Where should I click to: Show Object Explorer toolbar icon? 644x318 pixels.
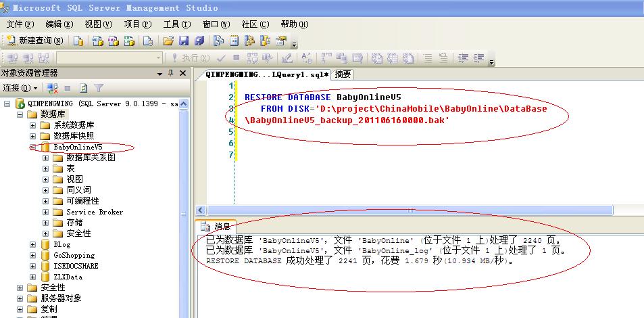pyautogui.click(x=250, y=41)
